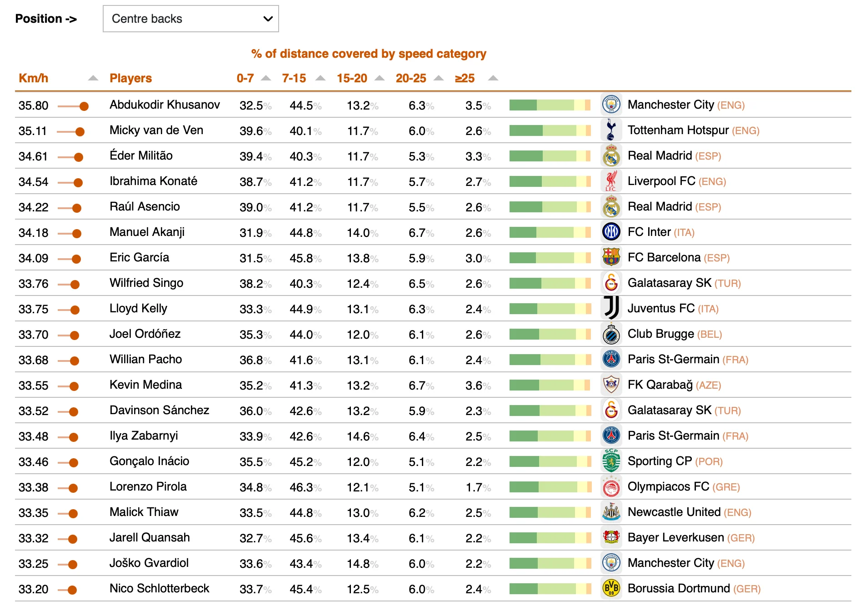This screenshot has width=865, height=616.
Task: Sort the ≥25 speed column arrow
Action: click(x=493, y=78)
